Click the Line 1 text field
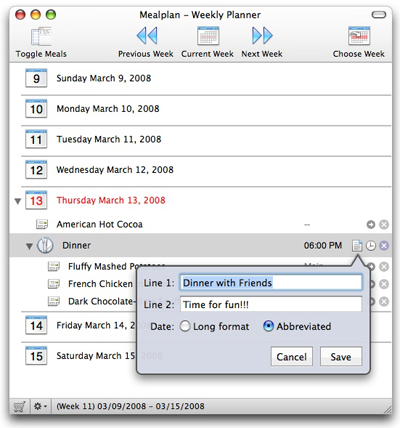The height and width of the screenshot is (428, 400). tap(271, 283)
